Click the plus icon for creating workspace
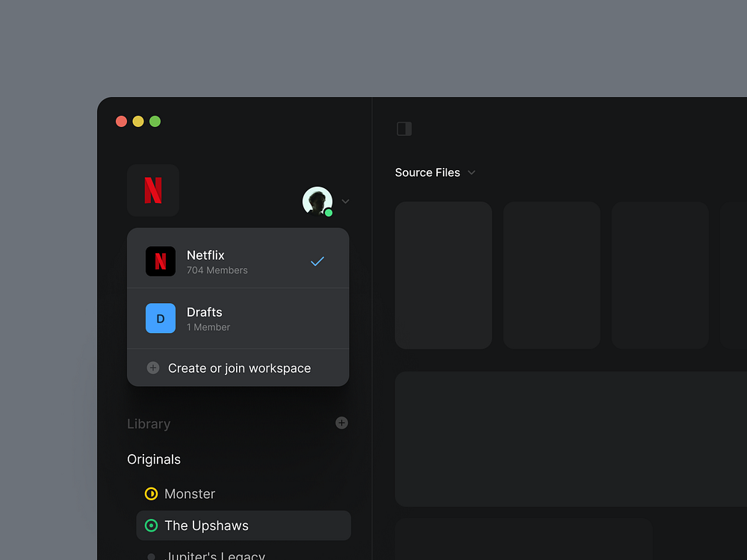 click(153, 368)
